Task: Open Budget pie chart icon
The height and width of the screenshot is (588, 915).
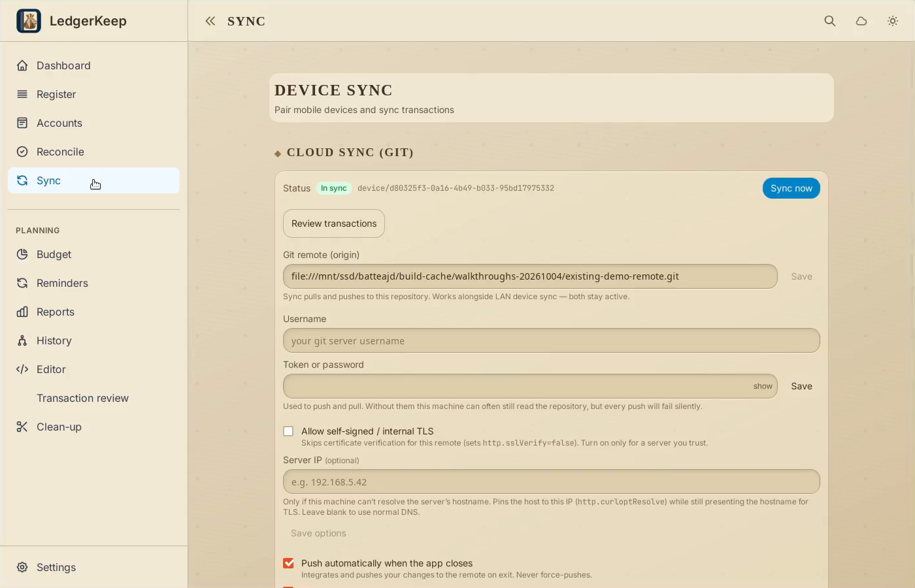Action: pyautogui.click(x=22, y=254)
